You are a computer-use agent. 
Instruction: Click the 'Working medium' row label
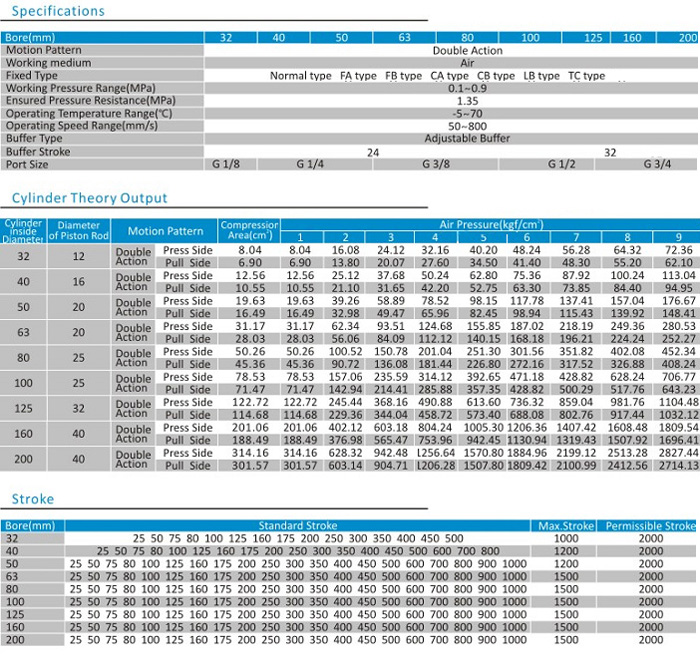pyautogui.click(x=48, y=62)
